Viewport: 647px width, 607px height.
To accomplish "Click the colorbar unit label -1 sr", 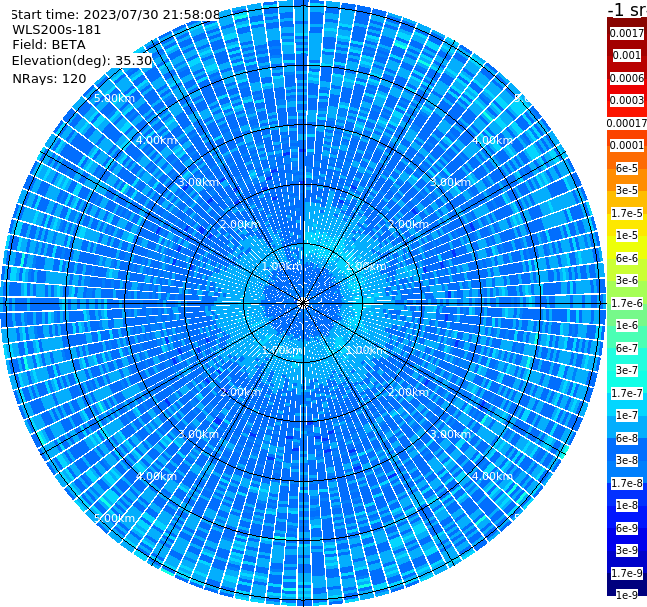I will [627, 9].
